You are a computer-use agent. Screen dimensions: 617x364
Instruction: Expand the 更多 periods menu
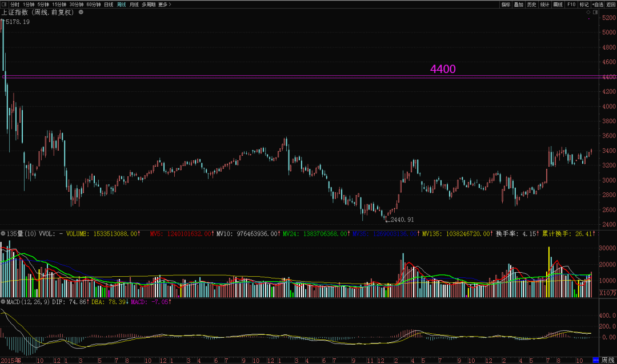pos(165,5)
